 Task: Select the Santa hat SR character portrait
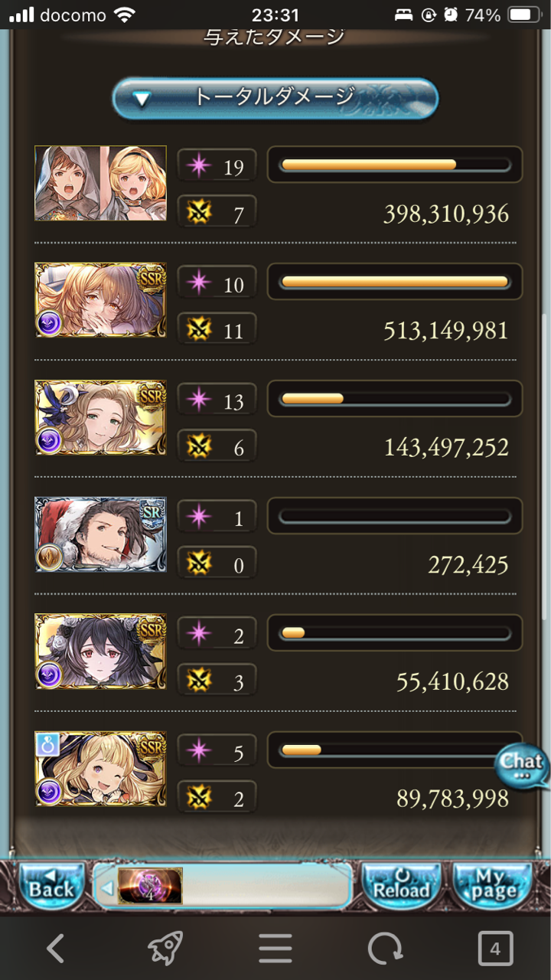[x=100, y=534]
